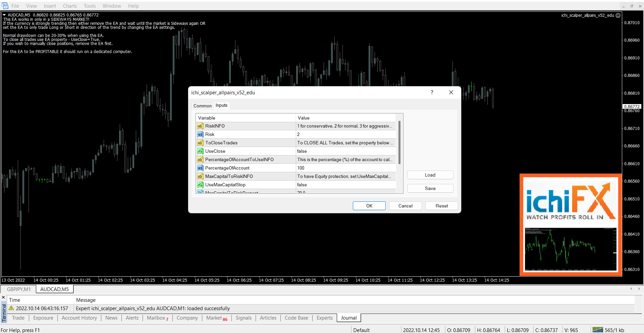Click the UseClose boolean variable icon
The image size is (644, 333).
pos(200,151)
